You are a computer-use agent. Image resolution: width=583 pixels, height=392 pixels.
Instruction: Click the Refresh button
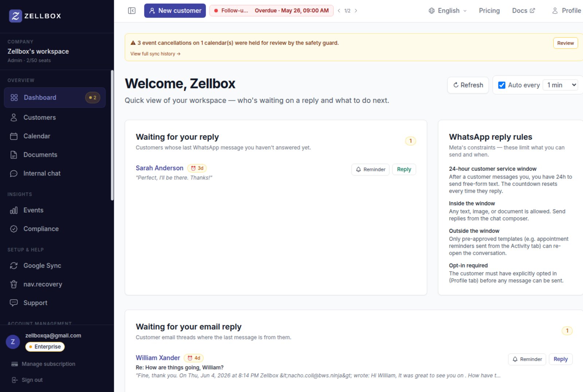coord(468,85)
